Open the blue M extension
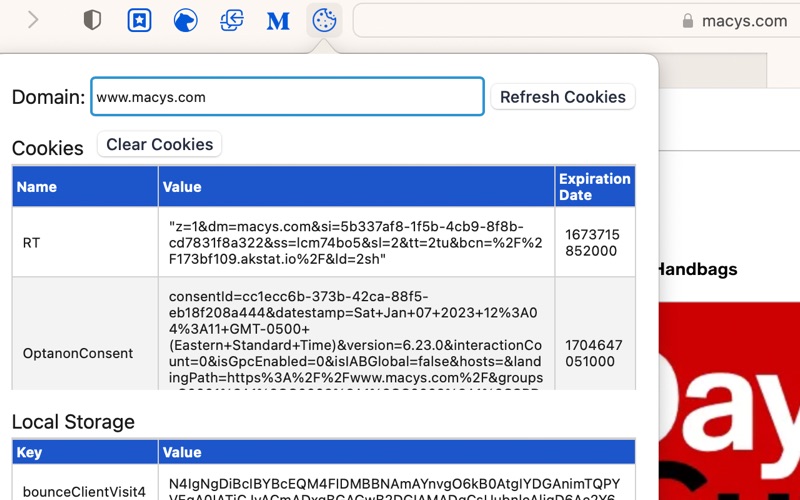Viewport: 800px width, 500px height. coord(278,20)
